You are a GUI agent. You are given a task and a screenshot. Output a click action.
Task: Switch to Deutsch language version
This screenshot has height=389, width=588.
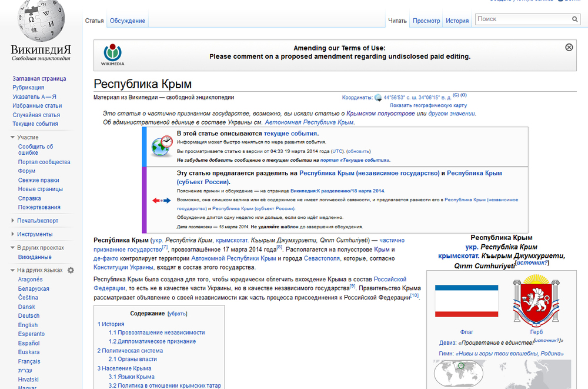pyautogui.click(x=29, y=316)
